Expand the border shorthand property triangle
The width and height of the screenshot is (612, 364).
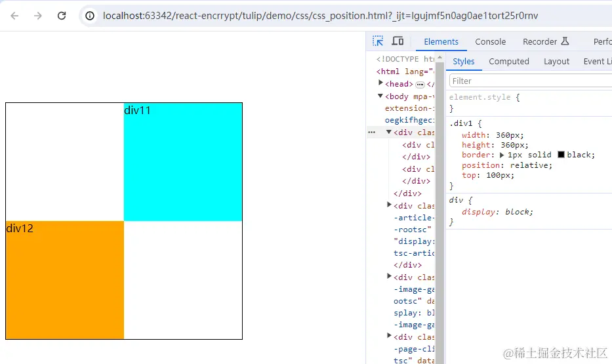(502, 155)
